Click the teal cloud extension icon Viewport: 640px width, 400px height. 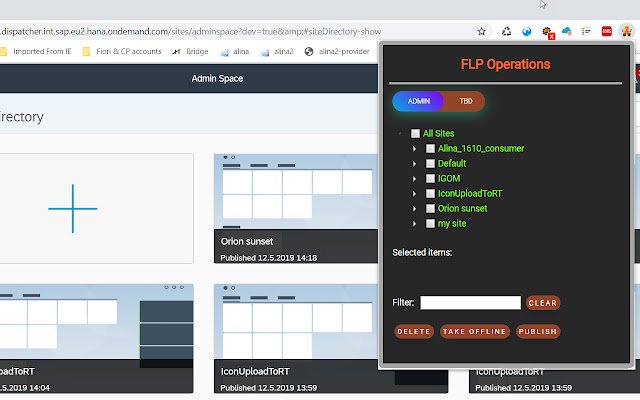point(567,31)
